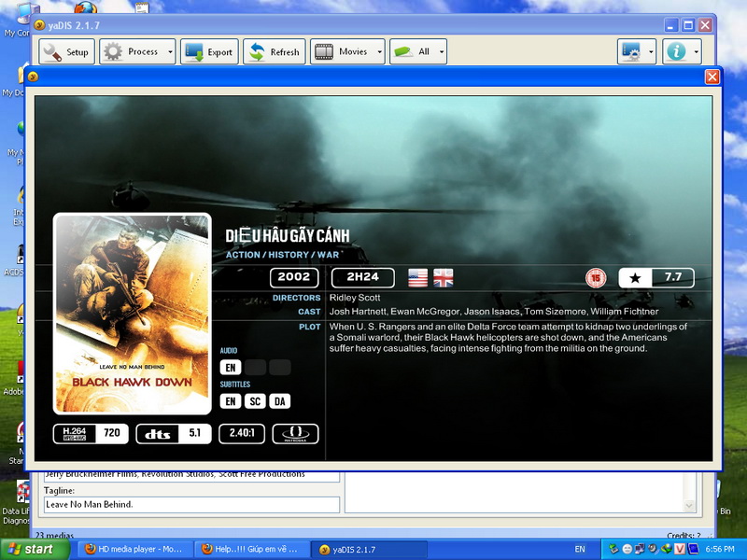Click the Matroska container icon

click(x=295, y=433)
